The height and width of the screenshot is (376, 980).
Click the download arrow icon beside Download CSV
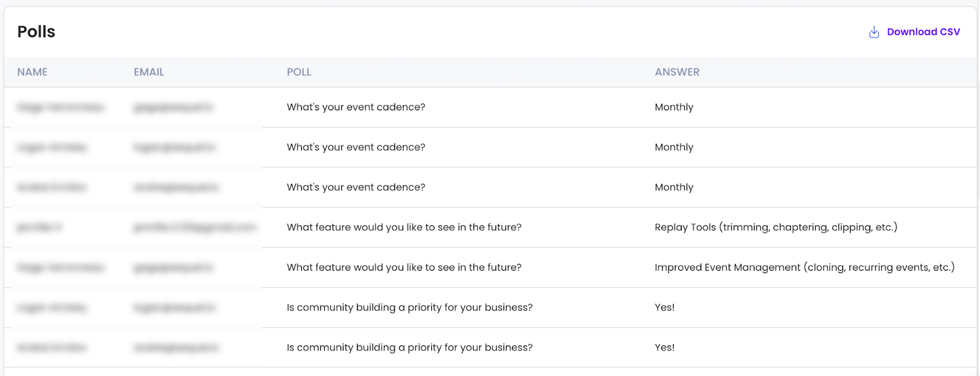coord(874,32)
